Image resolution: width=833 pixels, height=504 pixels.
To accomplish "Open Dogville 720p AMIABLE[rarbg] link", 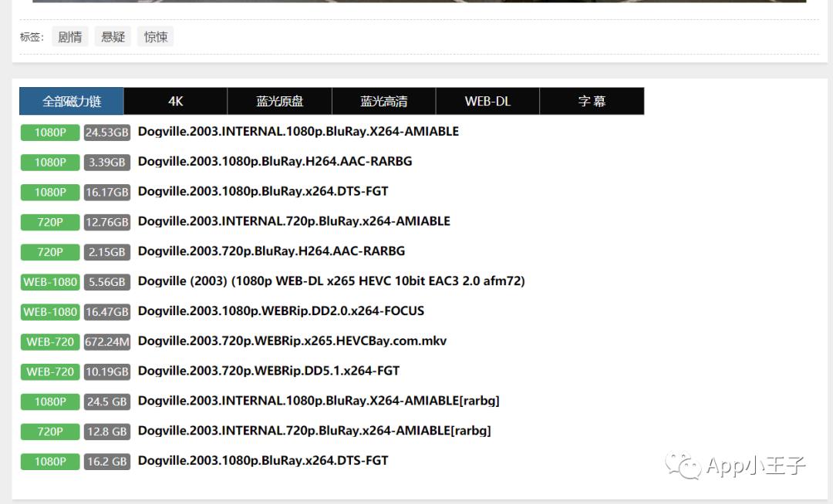I will click(x=314, y=431).
